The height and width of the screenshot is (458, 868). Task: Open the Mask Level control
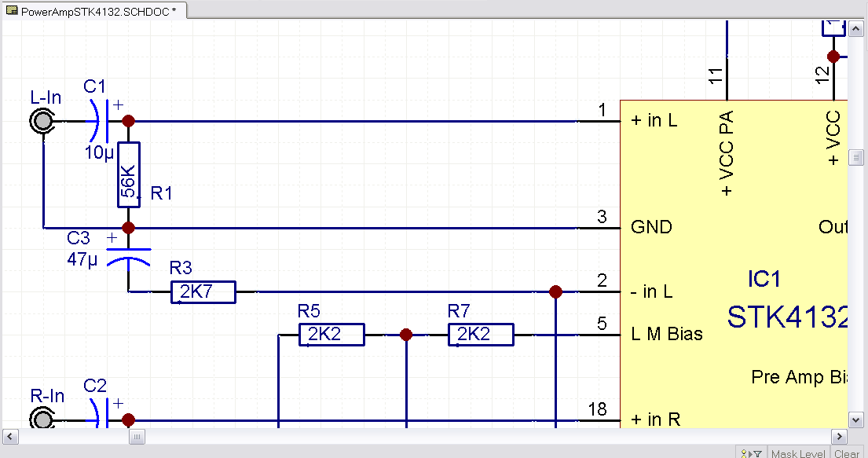798,453
